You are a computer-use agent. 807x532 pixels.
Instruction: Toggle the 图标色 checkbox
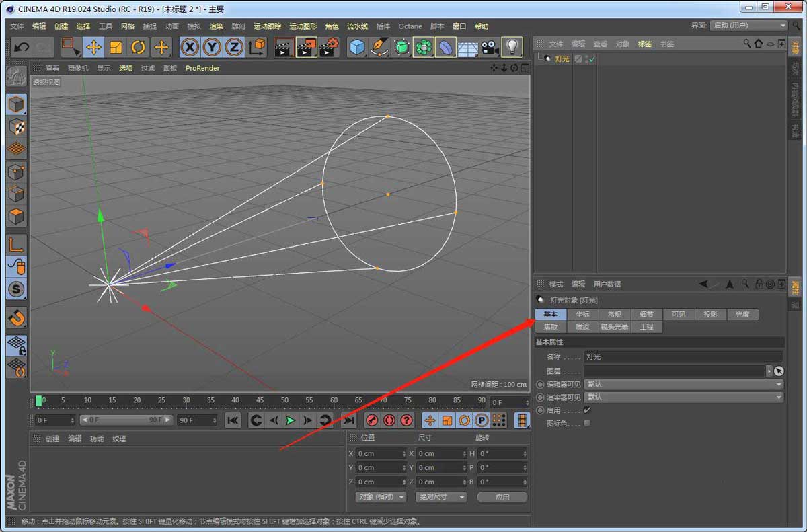(587, 423)
